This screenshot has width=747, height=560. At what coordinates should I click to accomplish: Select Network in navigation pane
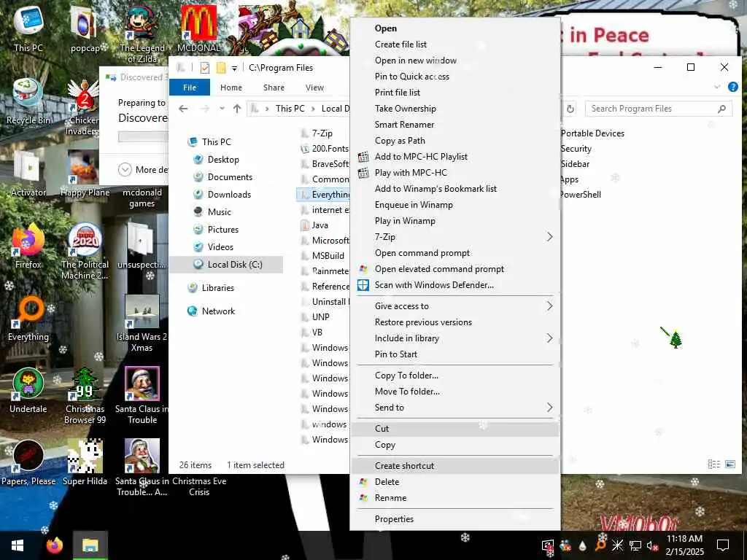[218, 311]
